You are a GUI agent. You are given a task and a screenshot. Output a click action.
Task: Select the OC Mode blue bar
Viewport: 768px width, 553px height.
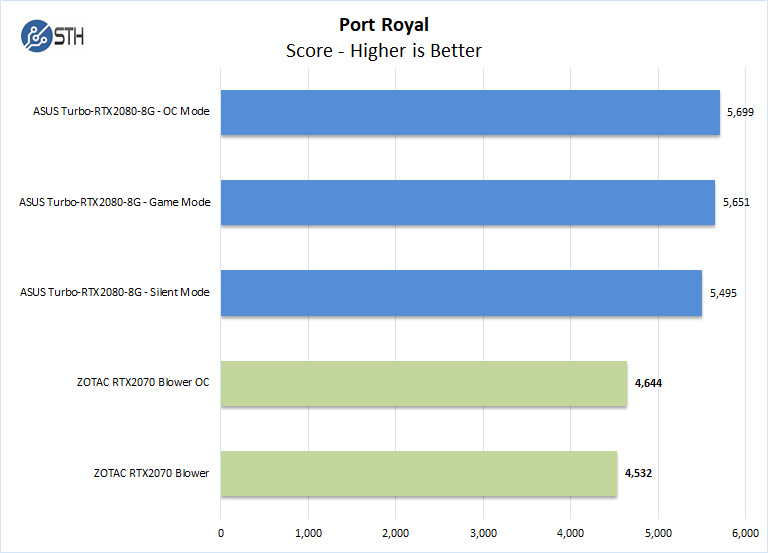click(x=470, y=113)
